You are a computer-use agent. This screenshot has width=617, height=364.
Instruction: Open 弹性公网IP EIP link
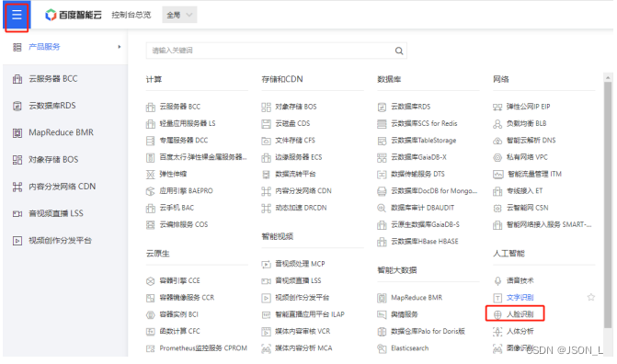(x=528, y=107)
